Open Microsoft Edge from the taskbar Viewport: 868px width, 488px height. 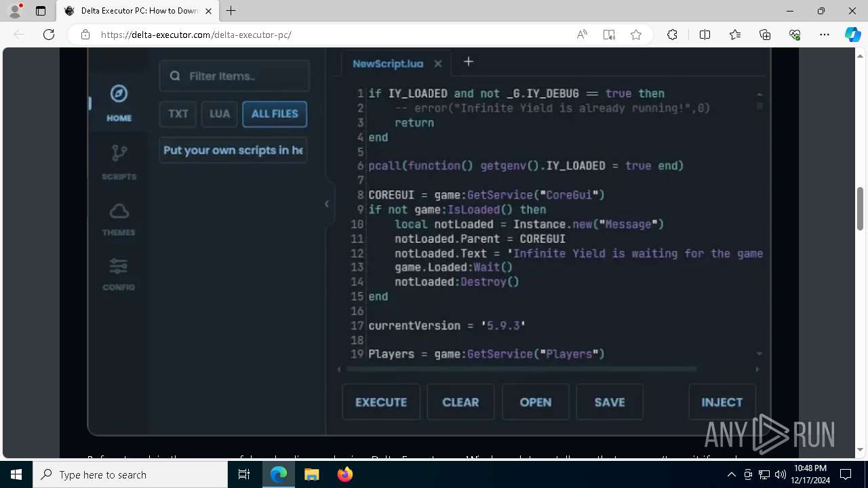[x=279, y=474]
